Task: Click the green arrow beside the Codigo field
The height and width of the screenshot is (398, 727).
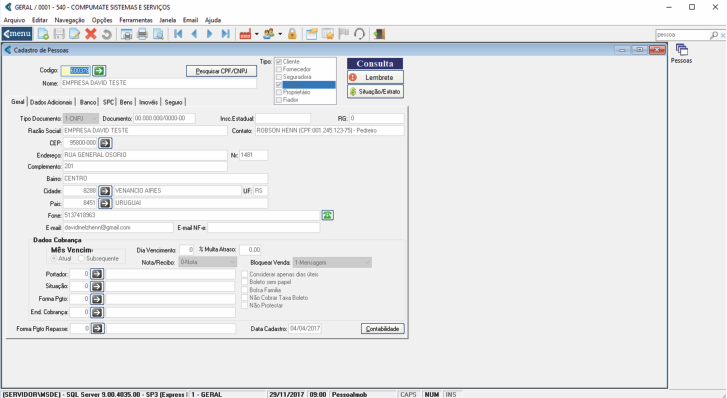Action: (99, 71)
